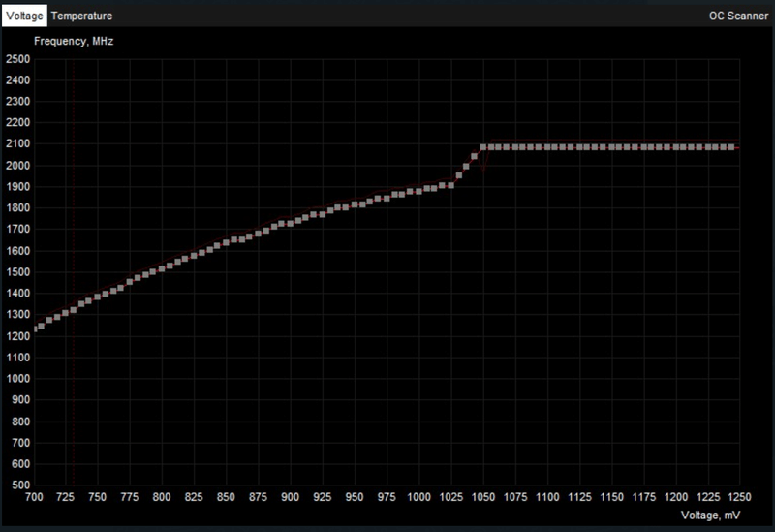Click the 1250 voltage axis label

739,497
